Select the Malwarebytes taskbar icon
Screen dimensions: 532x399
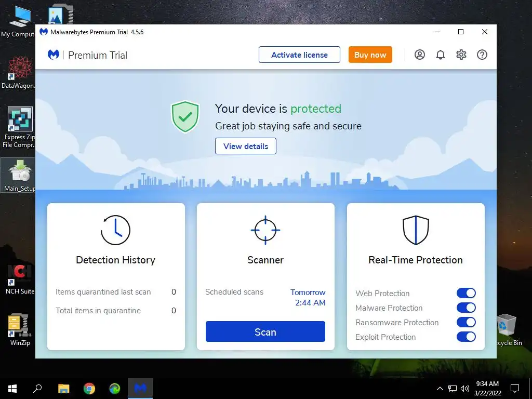(x=140, y=389)
